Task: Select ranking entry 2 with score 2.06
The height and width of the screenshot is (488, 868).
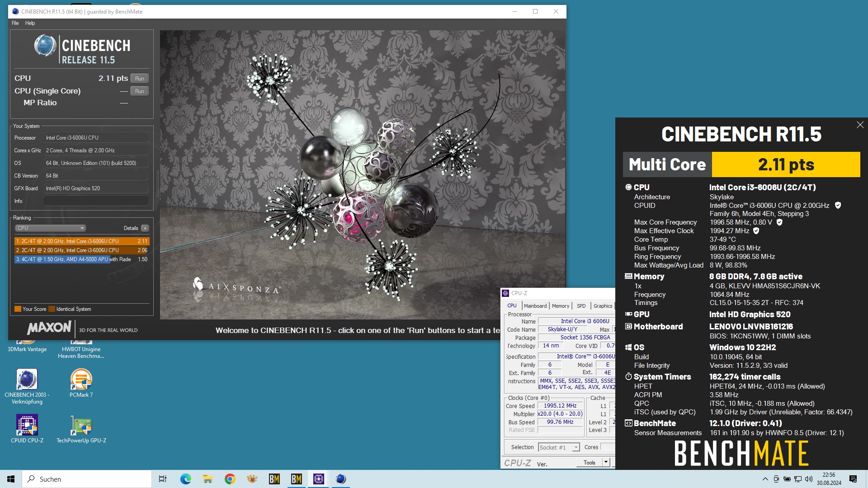Action: tap(81, 250)
